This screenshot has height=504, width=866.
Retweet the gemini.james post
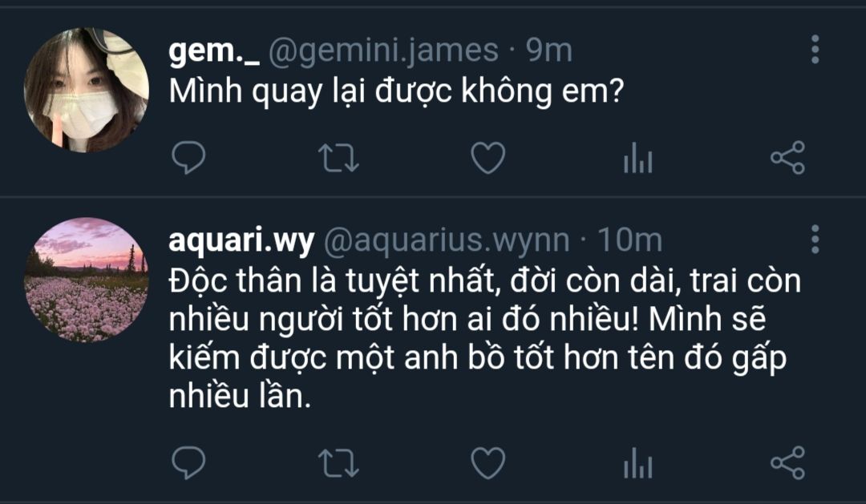pos(338,157)
